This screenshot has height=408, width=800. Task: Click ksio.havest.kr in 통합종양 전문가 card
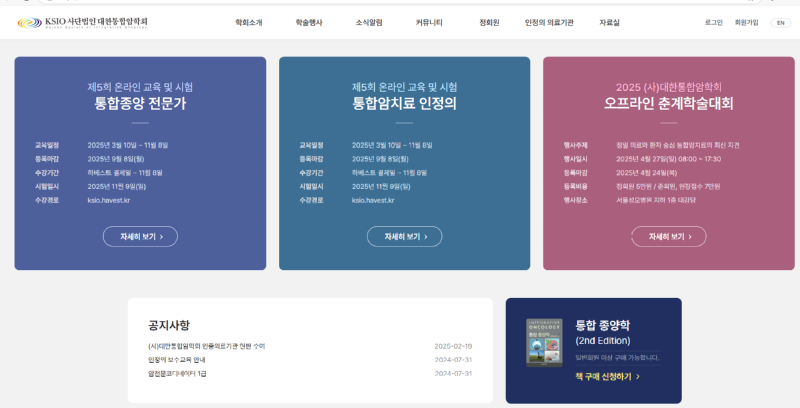(109, 200)
